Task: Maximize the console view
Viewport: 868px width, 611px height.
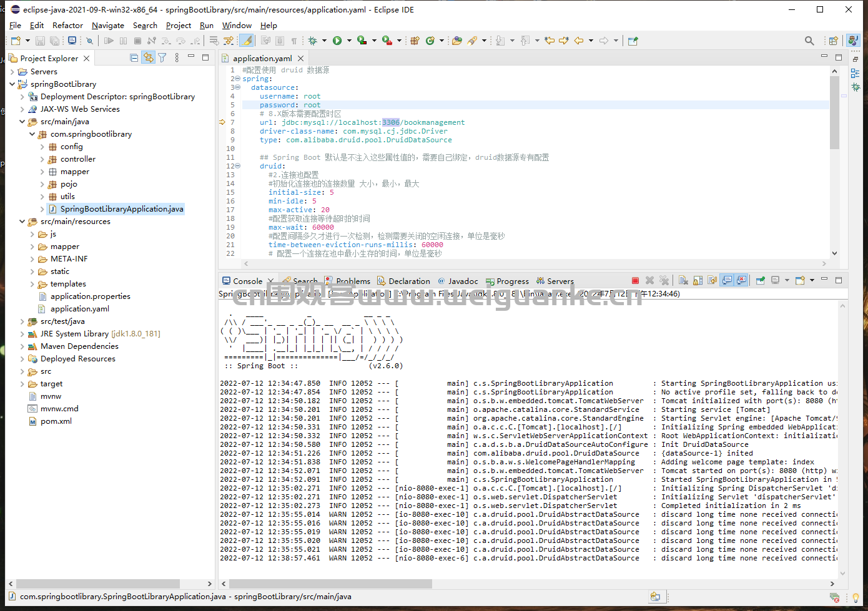Action: (x=839, y=280)
